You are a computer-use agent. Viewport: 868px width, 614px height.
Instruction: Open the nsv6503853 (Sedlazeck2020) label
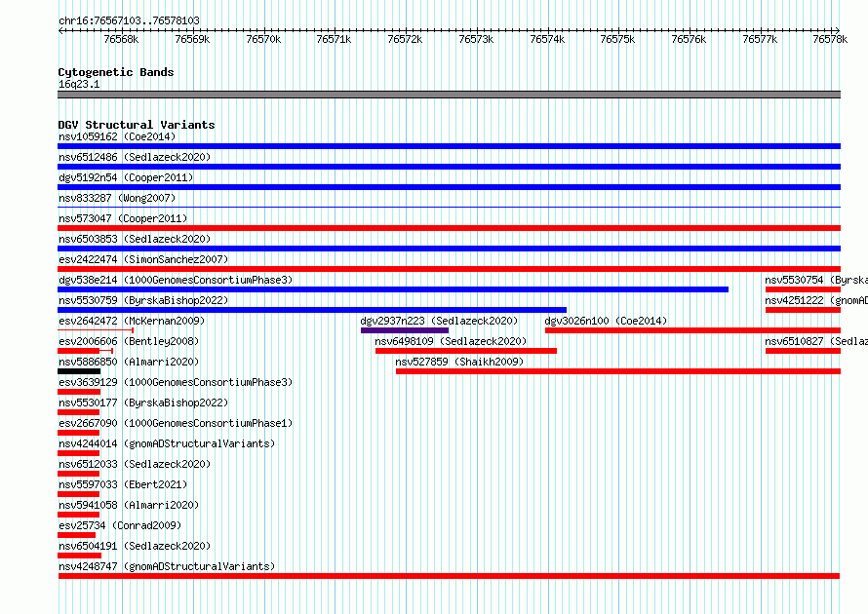point(135,239)
